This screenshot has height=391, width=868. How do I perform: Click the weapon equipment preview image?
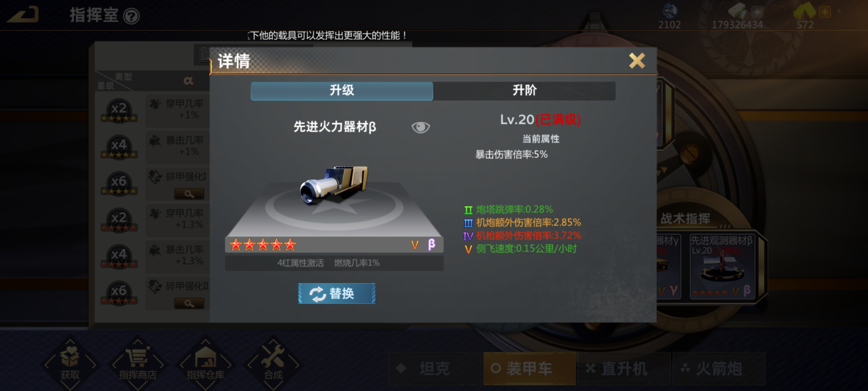tap(334, 185)
